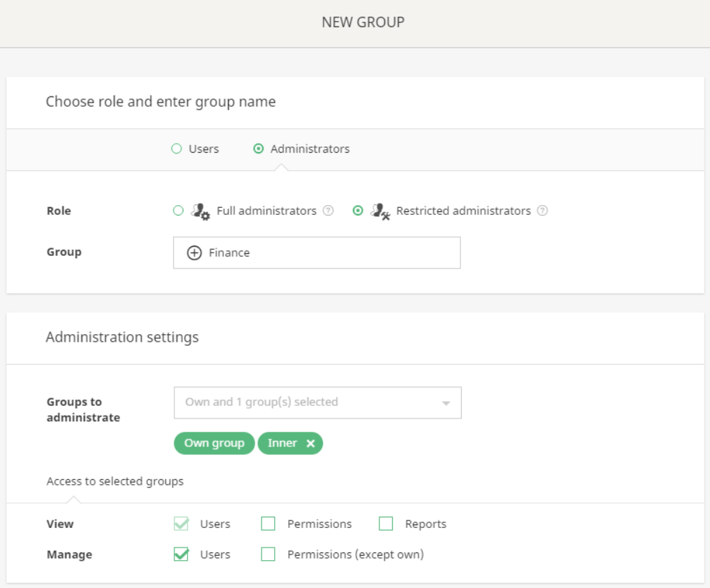
Task: Click the Restricted administrators role icon
Action: (x=380, y=211)
